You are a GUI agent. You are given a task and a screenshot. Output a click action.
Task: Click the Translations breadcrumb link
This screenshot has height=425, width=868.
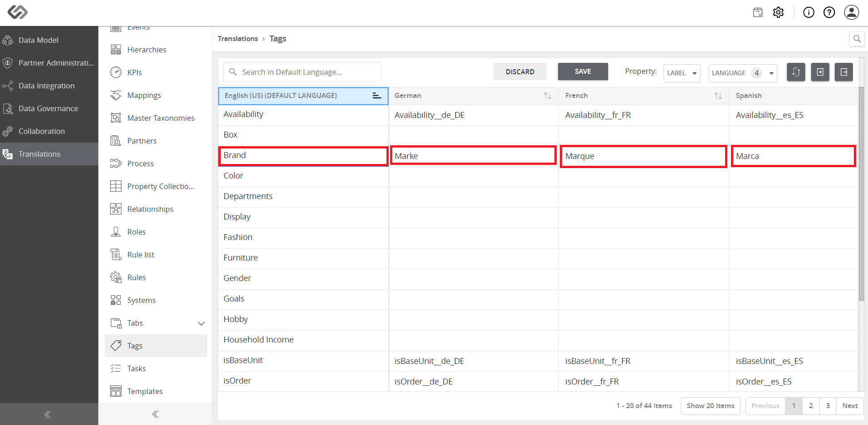[x=238, y=39]
